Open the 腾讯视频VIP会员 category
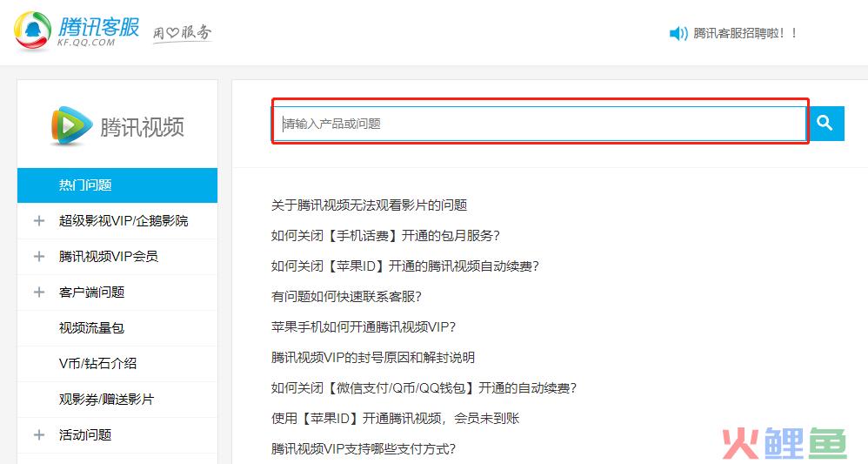The width and height of the screenshot is (868, 464). (109, 256)
